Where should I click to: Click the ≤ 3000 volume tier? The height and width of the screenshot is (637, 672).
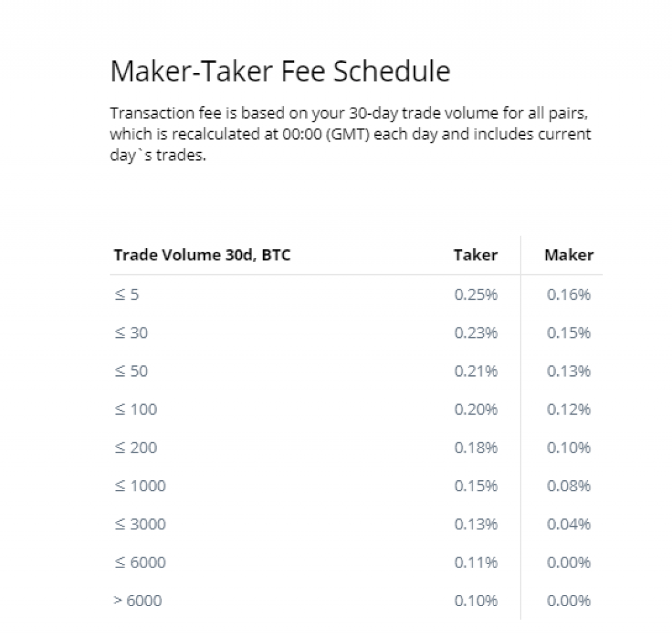[x=140, y=524]
